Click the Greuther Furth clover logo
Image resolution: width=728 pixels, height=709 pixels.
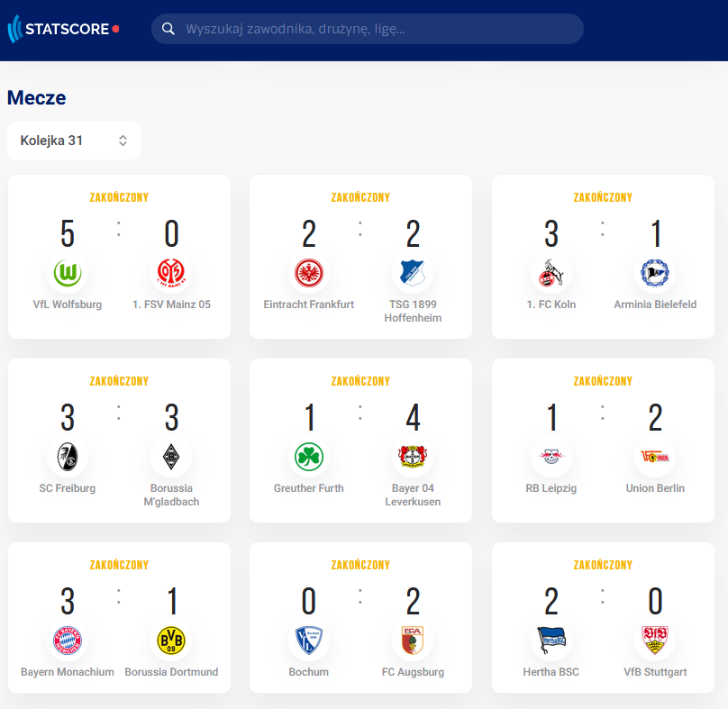pos(309,457)
